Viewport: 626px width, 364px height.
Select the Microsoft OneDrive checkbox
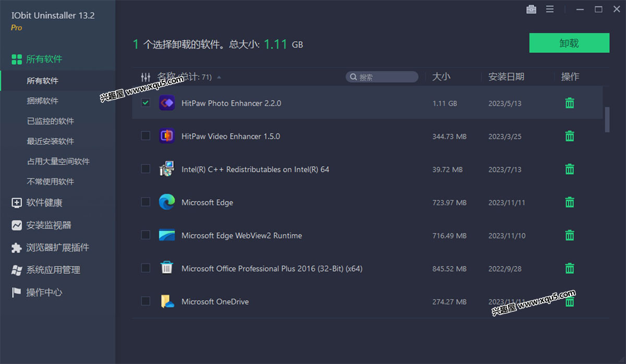146,301
